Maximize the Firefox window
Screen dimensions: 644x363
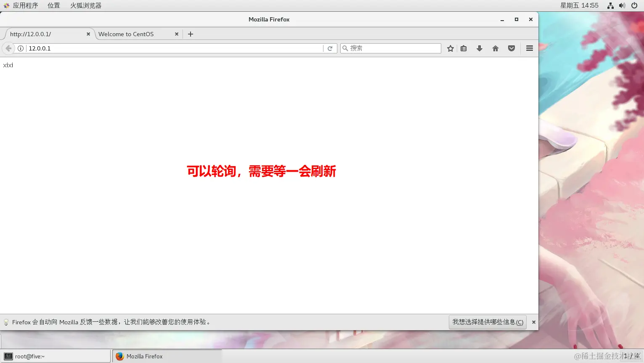pos(517,19)
